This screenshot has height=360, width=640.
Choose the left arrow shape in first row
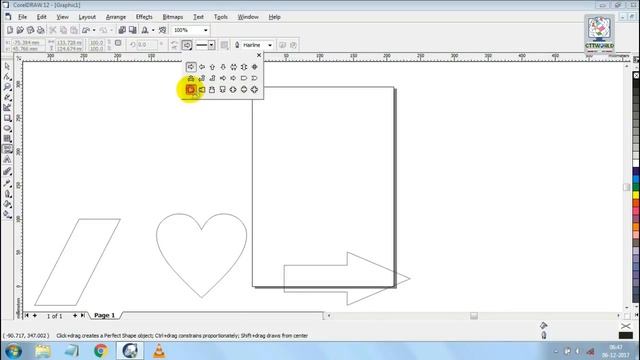click(x=202, y=67)
